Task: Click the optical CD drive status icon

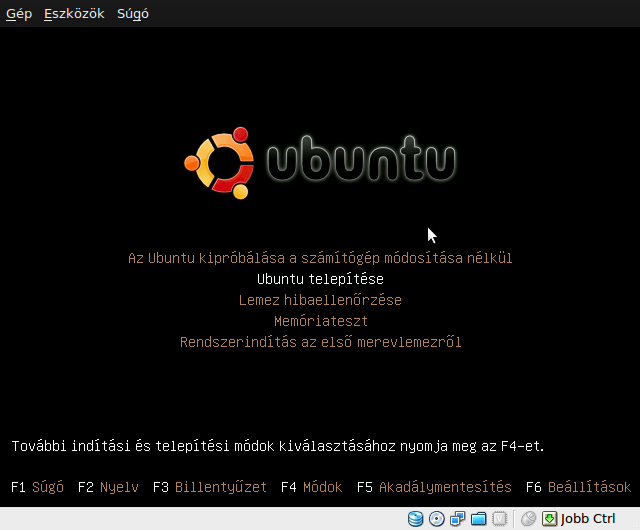Action: 436,519
